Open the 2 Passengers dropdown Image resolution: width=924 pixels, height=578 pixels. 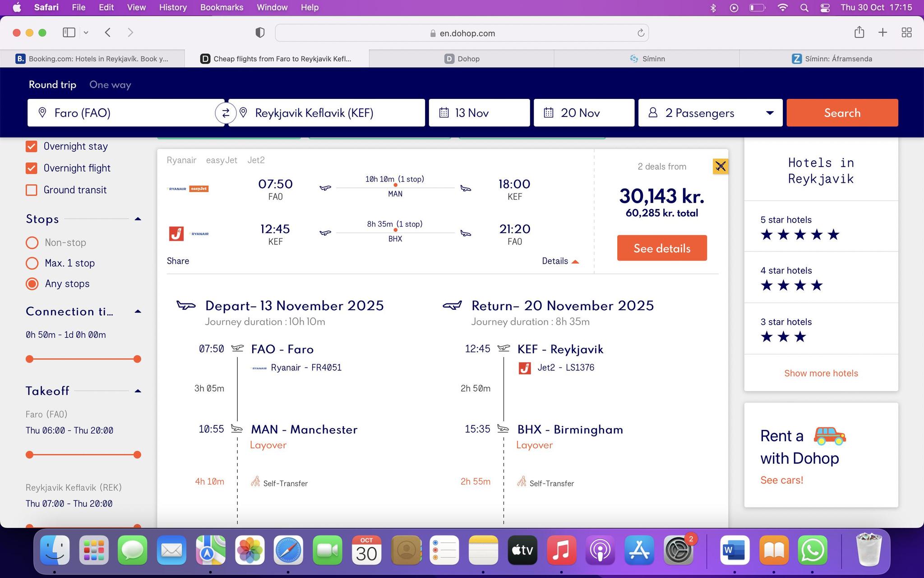(711, 113)
